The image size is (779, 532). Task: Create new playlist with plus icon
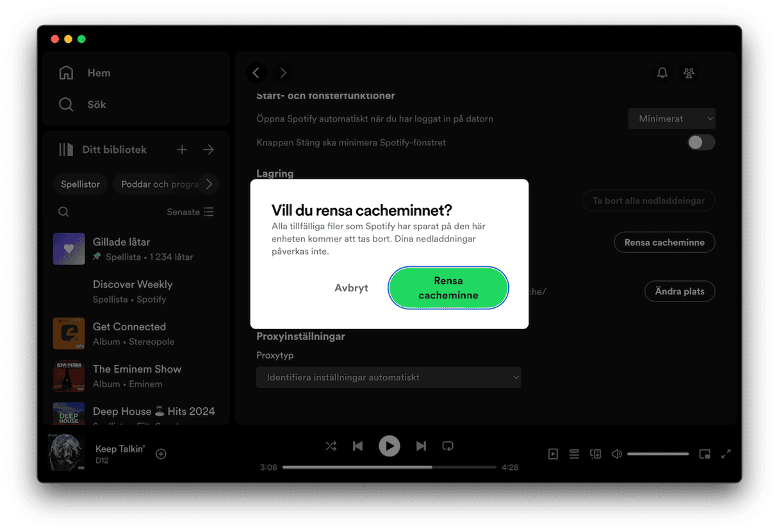coord(182,150)
